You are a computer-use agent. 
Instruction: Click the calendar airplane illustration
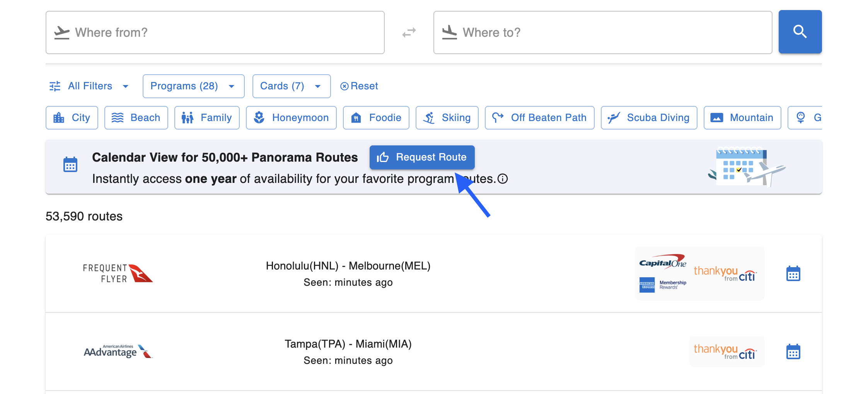point(747,167)
